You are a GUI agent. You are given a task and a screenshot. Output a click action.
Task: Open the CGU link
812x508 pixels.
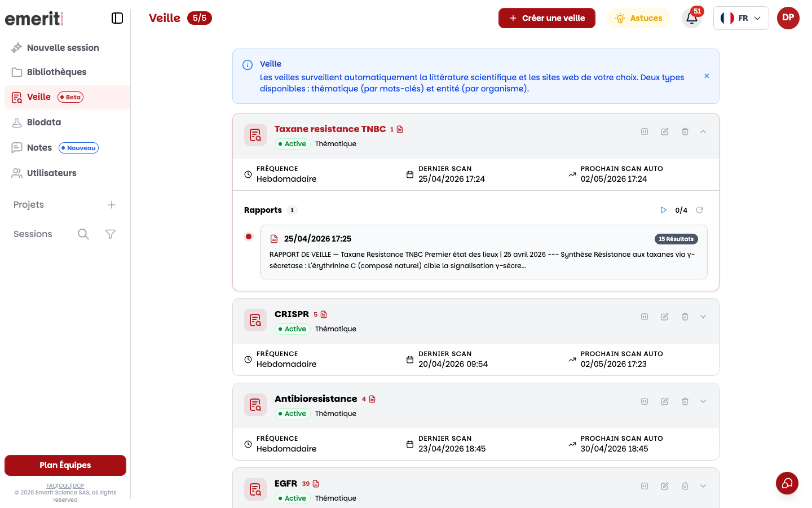tap(65, 485)
